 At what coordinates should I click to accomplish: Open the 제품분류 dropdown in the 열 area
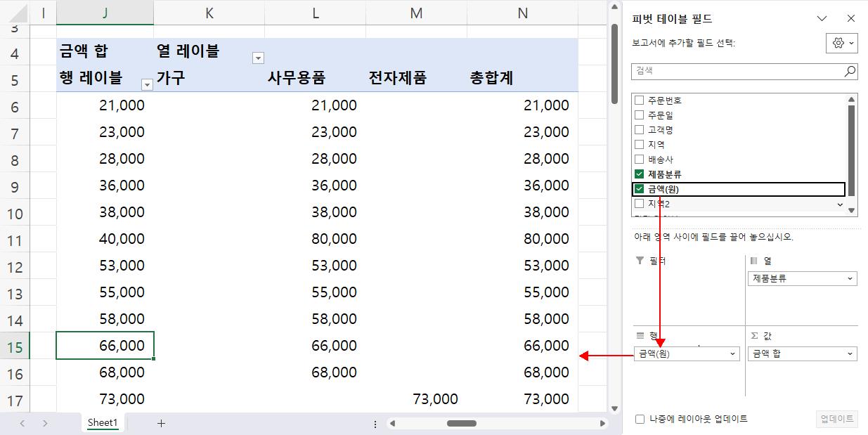[x=851, y=278]
